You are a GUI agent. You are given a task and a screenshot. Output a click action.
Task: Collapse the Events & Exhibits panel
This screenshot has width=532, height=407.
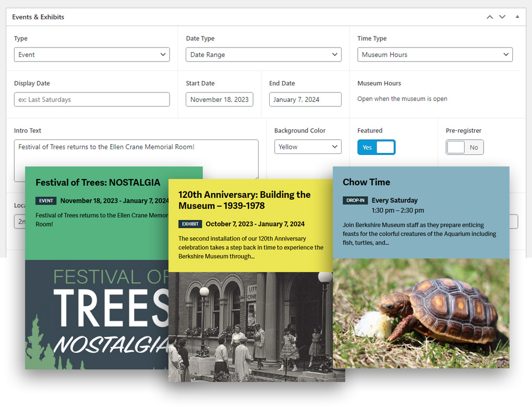tap(517, 17)
